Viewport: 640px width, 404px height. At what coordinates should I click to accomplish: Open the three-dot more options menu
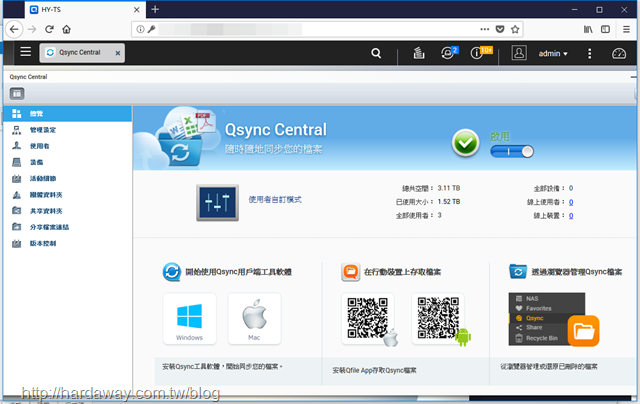589,53
